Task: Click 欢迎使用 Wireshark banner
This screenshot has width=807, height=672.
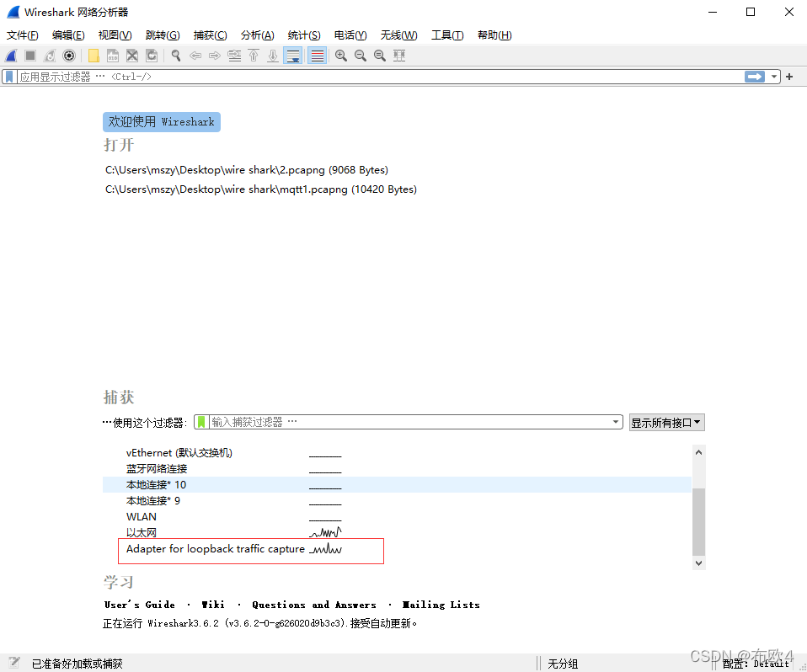Action: click(162, 122)
